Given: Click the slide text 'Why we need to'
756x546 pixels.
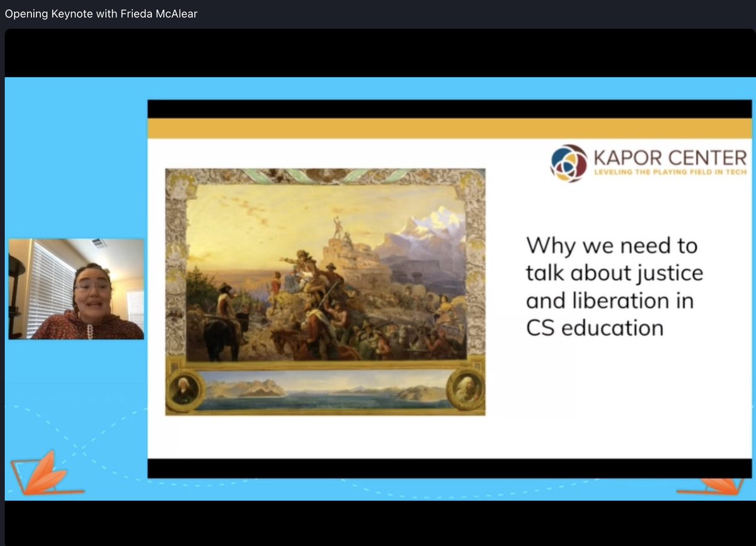Looking at the screenshot, I should tap(612, 246).
